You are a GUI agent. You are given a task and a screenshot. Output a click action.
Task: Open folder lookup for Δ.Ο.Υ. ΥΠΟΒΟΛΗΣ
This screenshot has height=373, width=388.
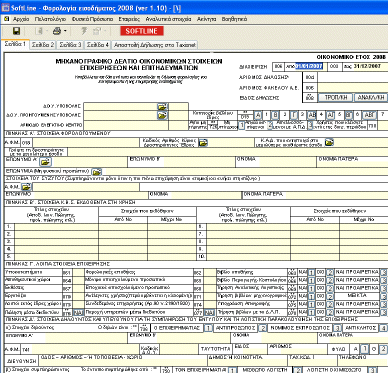tap(162, 107)
